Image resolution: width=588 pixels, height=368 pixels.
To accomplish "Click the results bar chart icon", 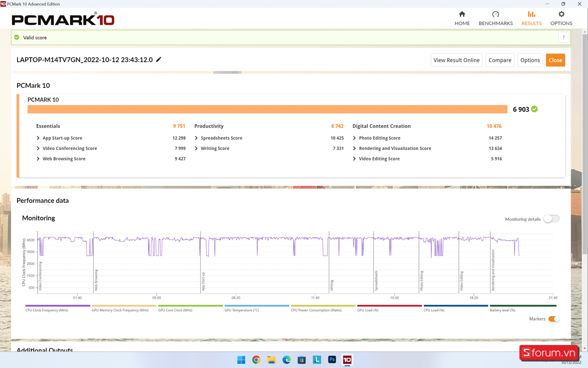I will pos(531,14).
